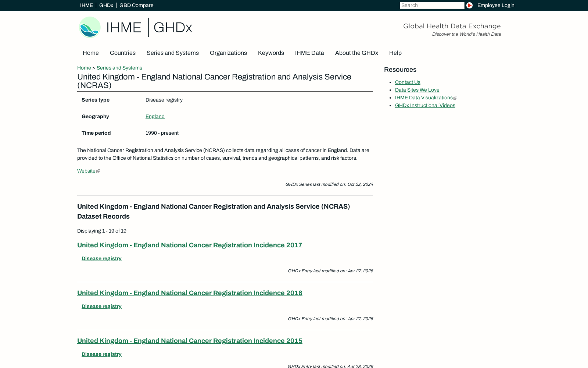The width and height of the screenshot is (588, 368).
Task: Focus the Search input field
Action: (432, 5)
